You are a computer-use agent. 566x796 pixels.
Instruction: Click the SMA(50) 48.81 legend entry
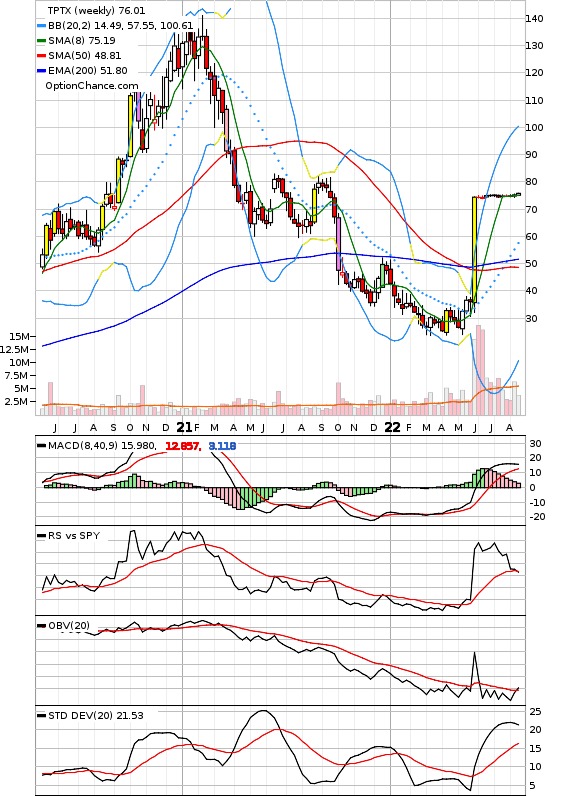[85, 56]
